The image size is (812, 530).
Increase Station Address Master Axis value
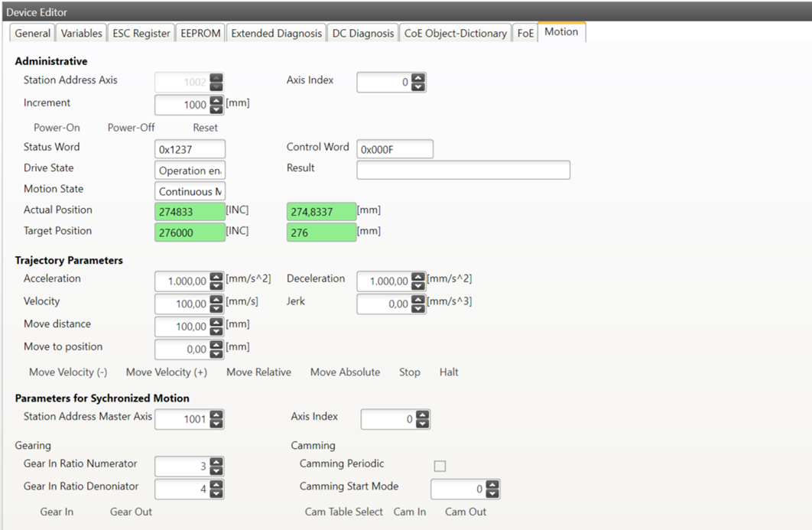pos(216,415)
